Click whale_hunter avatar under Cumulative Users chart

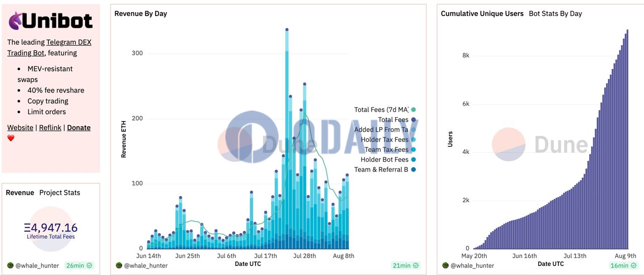pyautogui.click(x=445, y=265)
